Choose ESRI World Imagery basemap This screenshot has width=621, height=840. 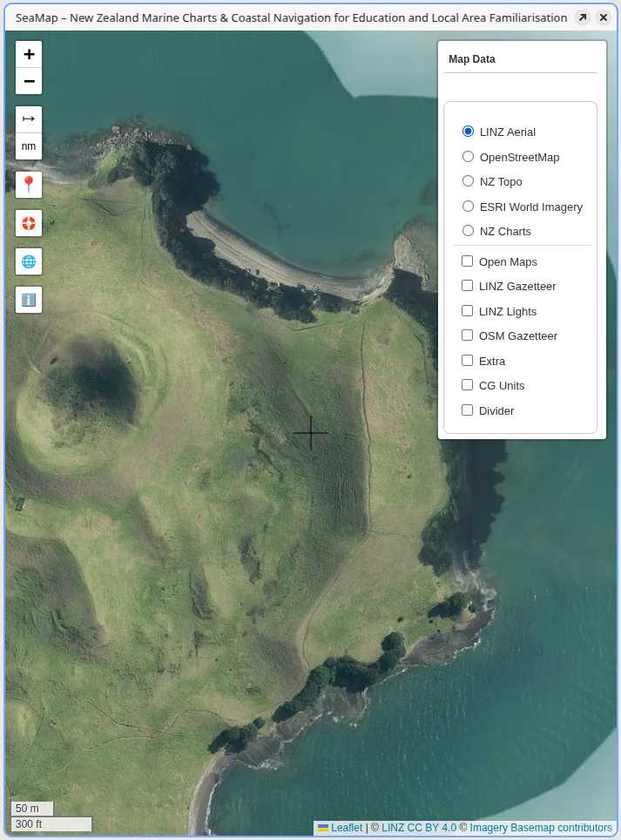coord(468,207)
